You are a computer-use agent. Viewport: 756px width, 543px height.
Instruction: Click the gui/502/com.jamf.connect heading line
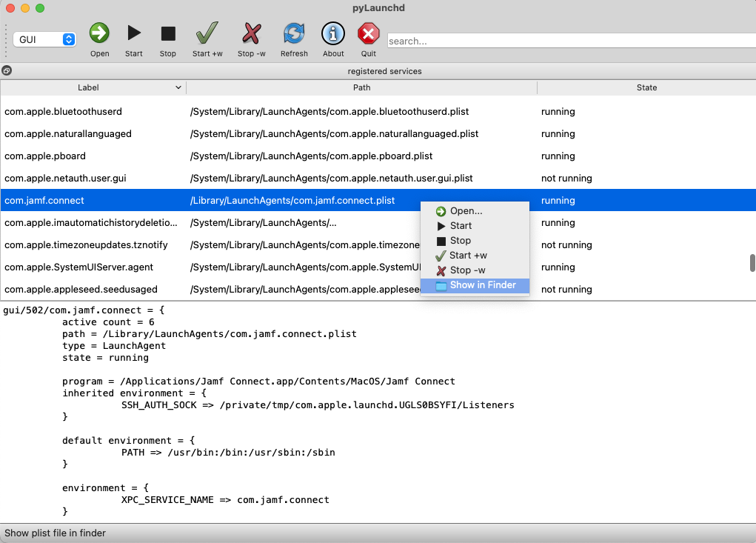[84, 310]
